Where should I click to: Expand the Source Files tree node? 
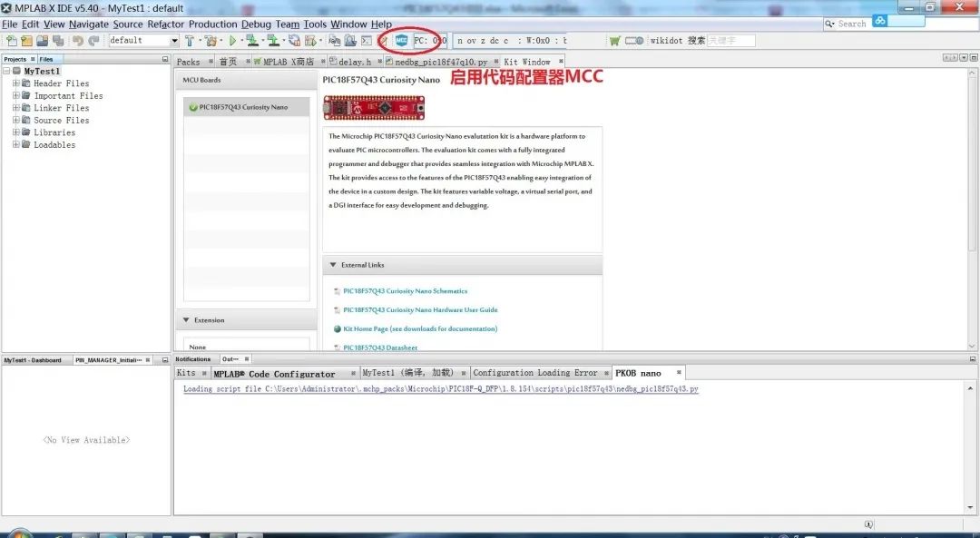click(x=15, y=120)
